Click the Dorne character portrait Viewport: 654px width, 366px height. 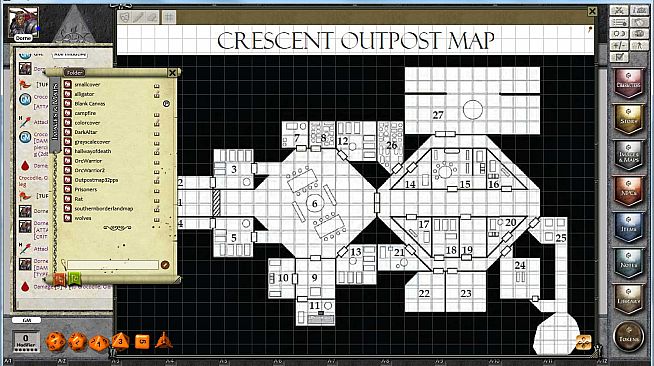pos(23,23)
